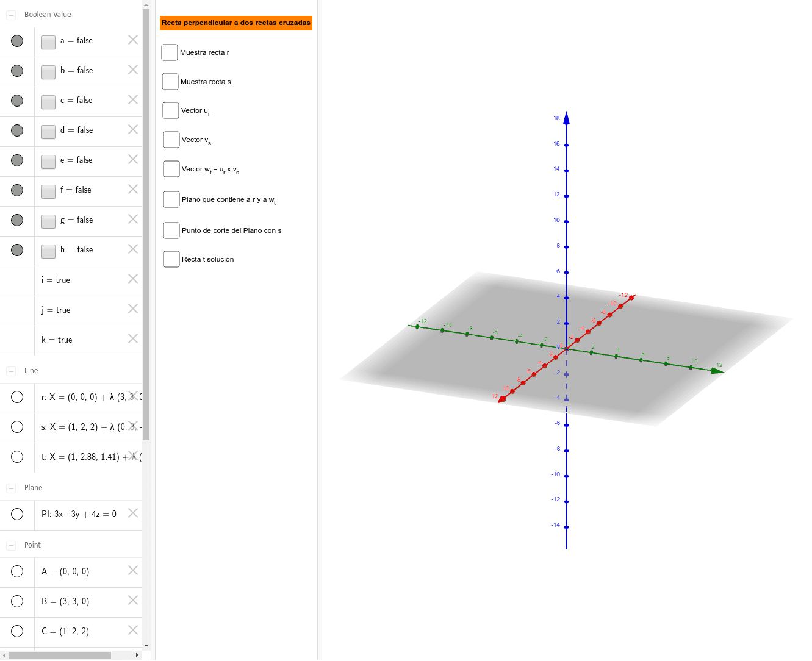The height and width of the screenshot is (661, 812).
Task: Check the 'Muestra recta s' box
Action: pyautogui.click(x=170, y=81)
